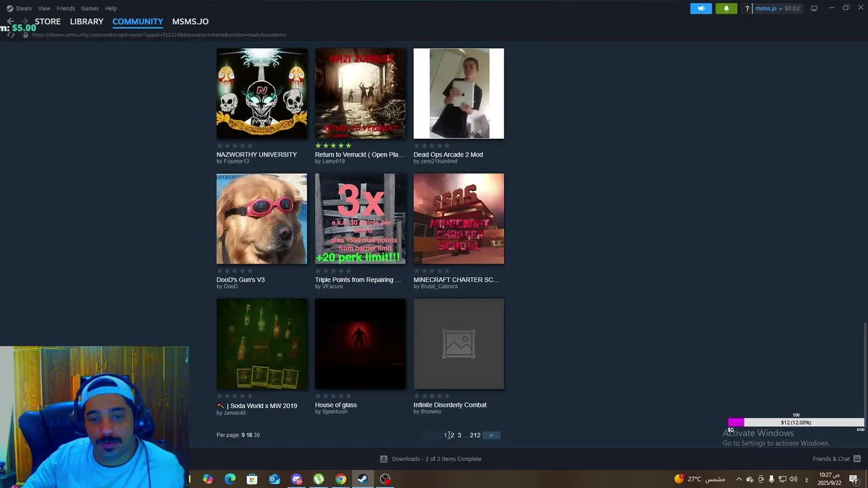Open Friends & Chat plus icon
The width and height of the screenshot is (868, 488).
coord(857,459)
